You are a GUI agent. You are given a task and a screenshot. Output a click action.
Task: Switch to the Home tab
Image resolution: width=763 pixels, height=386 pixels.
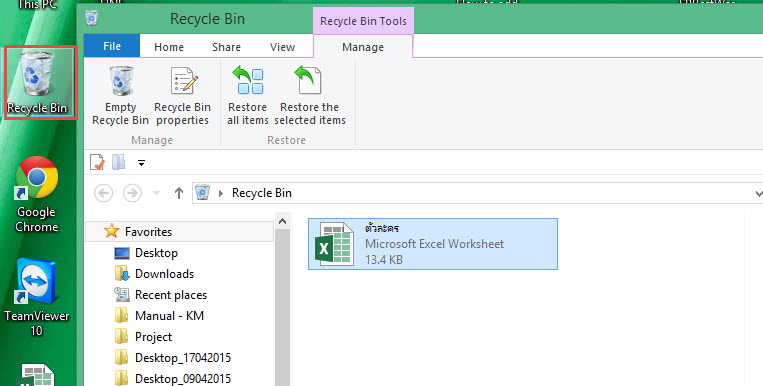169,47
